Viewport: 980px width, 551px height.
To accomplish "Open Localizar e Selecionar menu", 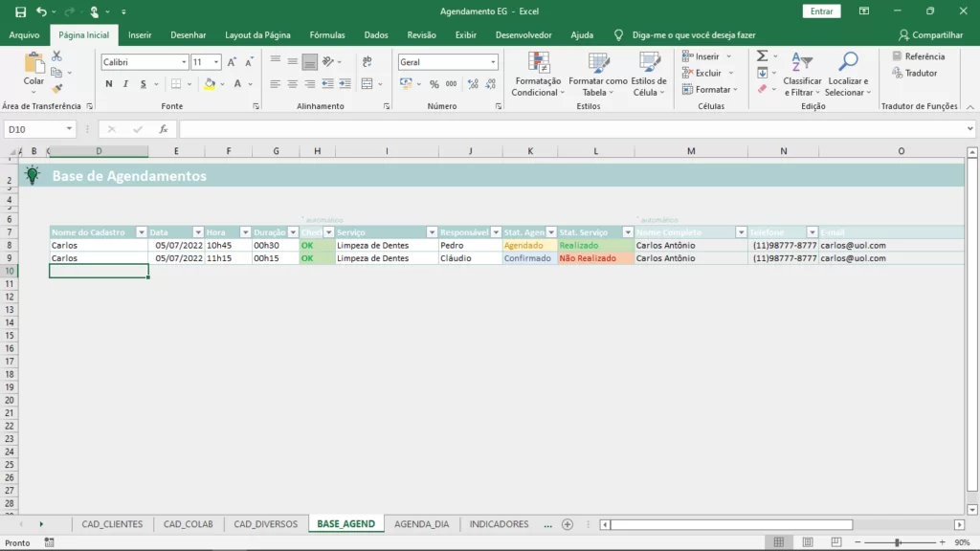I will click(x=848, y=75).
